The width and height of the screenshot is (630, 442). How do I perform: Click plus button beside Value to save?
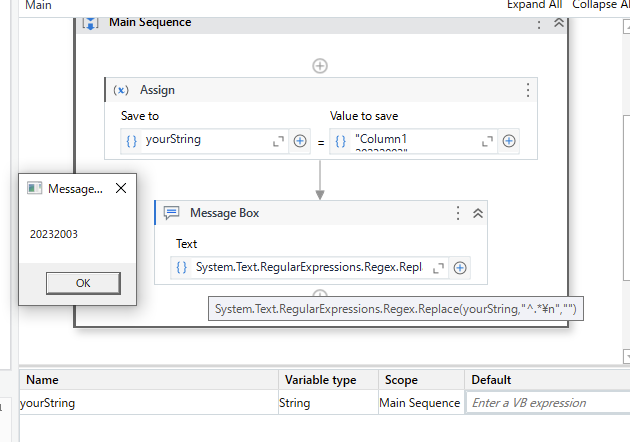pyautogui.click(x=509, y=141)
